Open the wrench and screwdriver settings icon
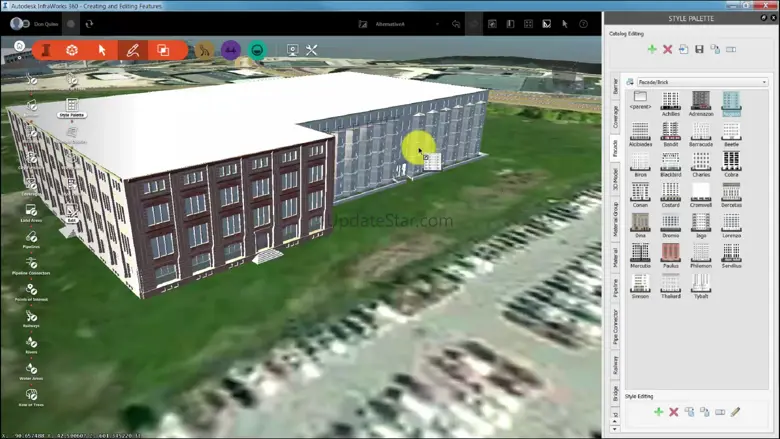The image size is (780, 439). coord(311,50)
